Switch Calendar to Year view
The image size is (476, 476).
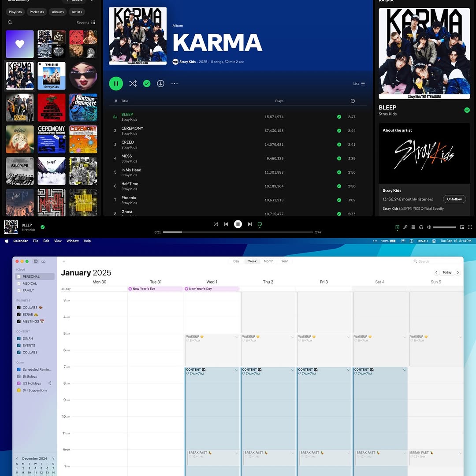tap(284, 261)
